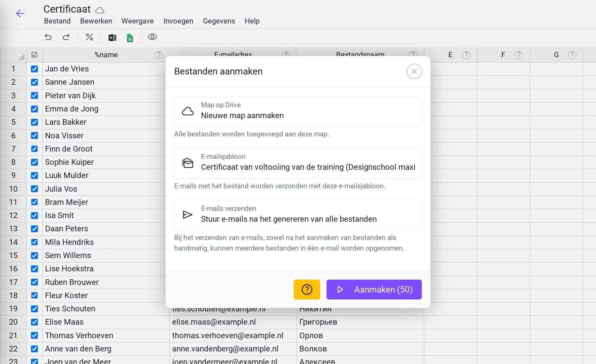The width and height of the screenshot is (596, 364).
Task: Toggle checkbox for Pieter van Dijk
Action: [x=34, y=96]
